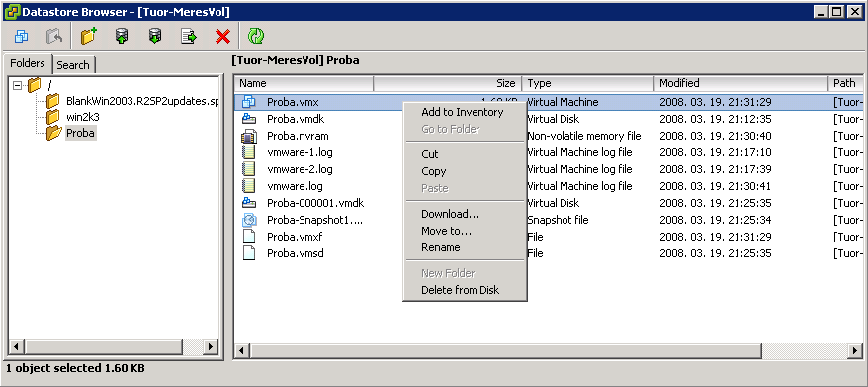
Task: Click the vmware-2.log file icon
Action: click(249, 169)
